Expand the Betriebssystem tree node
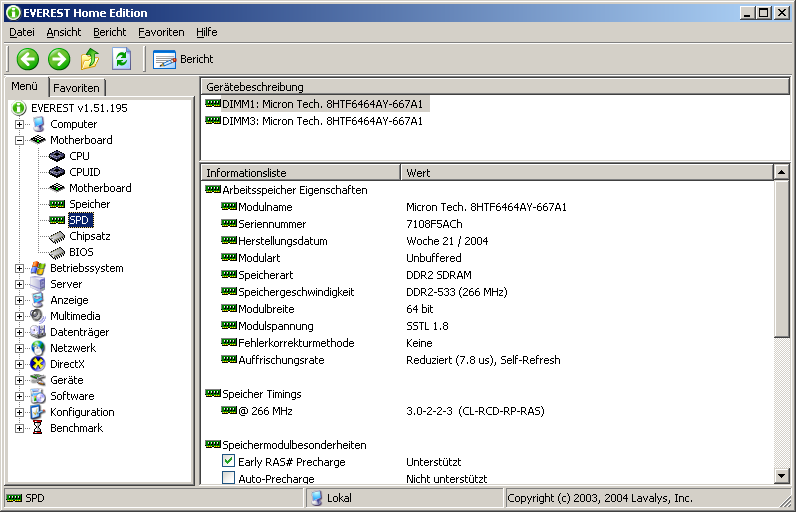Image resolution: width=796 pixels, height=512 pixels. pos(19,268)
